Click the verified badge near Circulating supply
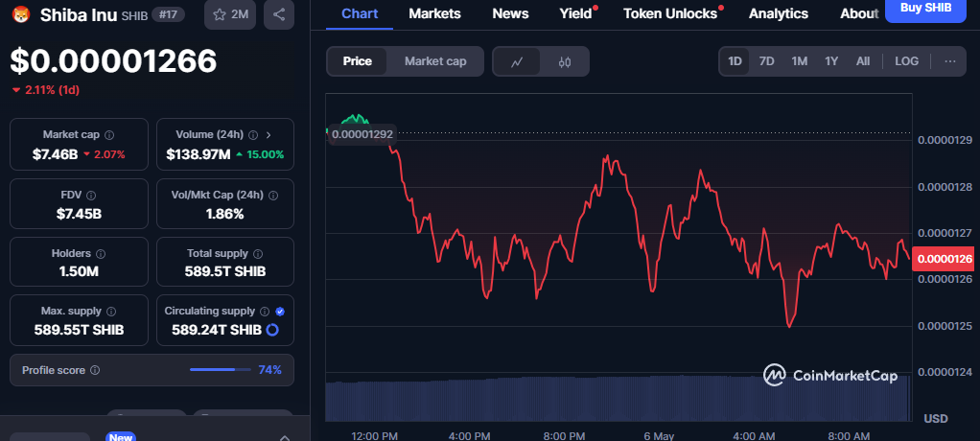This screenshot has width=980, height=441. pyautogui.click(x=280, y=311)
